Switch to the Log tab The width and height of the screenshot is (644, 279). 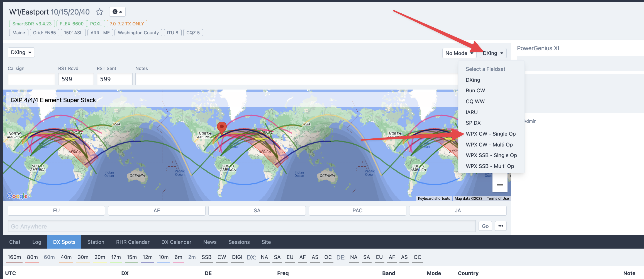37,242
